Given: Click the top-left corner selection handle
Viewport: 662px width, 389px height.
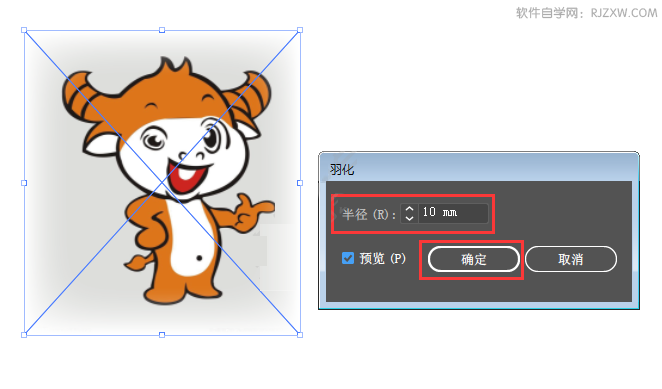Looking at the screenshot, I should pos(24,30).
